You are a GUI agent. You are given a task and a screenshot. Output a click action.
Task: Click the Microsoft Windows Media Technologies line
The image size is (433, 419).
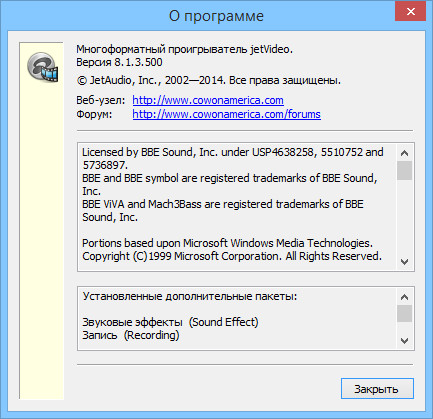coord(227,243)
